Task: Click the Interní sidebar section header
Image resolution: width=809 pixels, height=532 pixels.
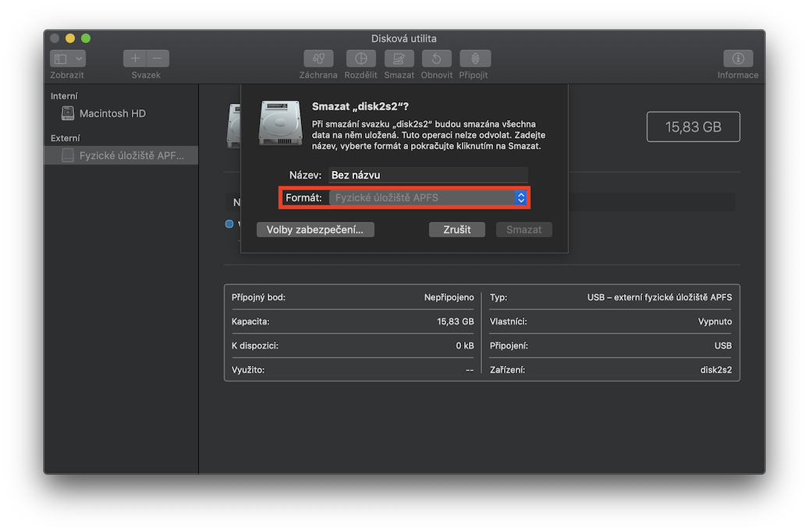Action: point(65,96)
